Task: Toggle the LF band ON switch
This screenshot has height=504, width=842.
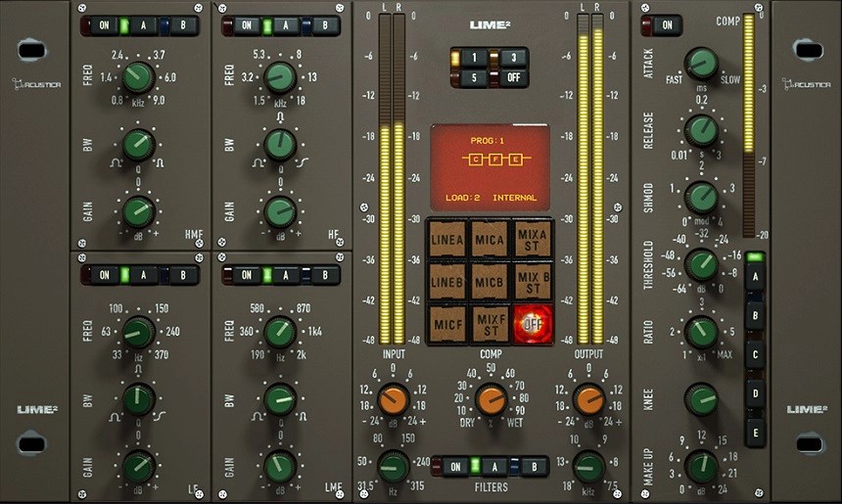Action: coord(104,275)
